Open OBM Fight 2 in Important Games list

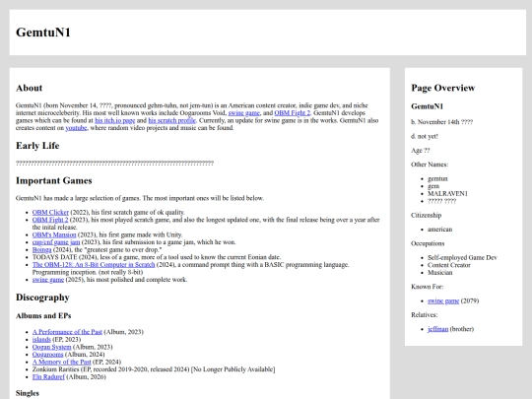(x=50, y=220)
